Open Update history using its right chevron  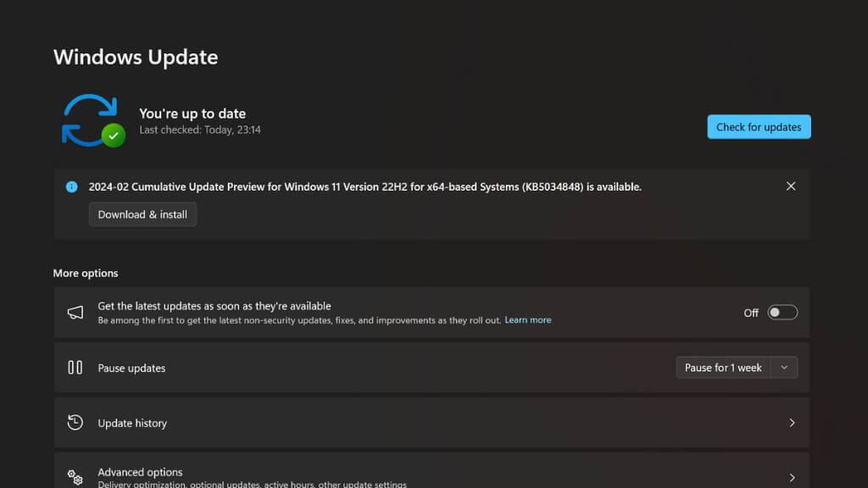pyautogui.click(x=792, y=423)
